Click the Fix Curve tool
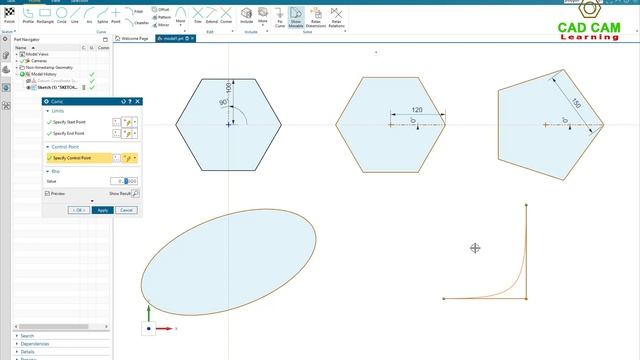 (x=280, y=17)
